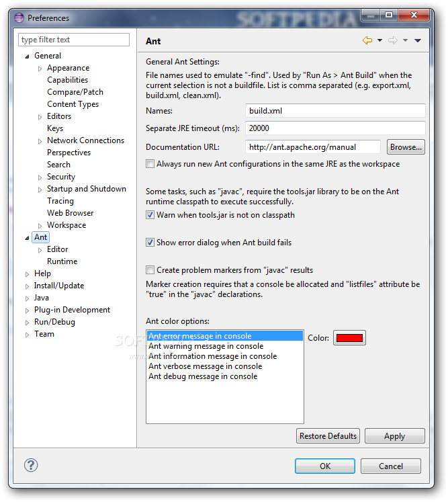Expand the Workspace tree node
448x502 pixels.
40,226
